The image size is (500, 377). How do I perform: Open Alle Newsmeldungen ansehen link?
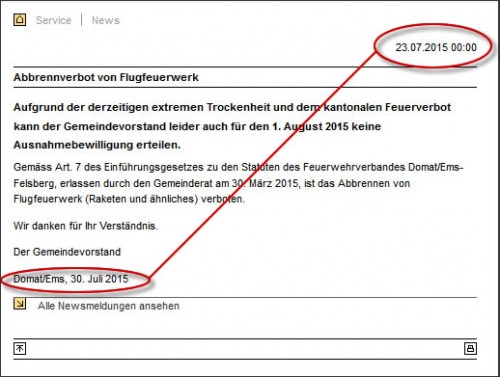pyautogui.click(x=108, y=306)
